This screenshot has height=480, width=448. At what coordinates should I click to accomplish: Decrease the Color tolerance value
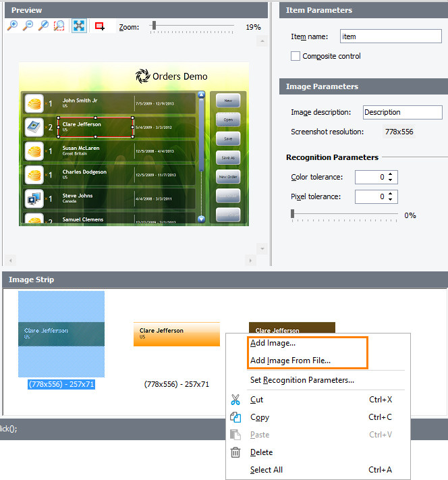click(390, 180)
